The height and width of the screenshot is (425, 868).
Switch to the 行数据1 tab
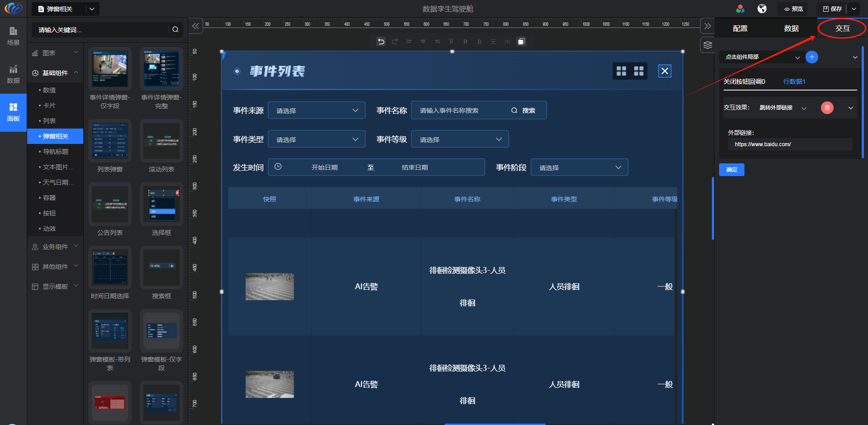point(794,81)
